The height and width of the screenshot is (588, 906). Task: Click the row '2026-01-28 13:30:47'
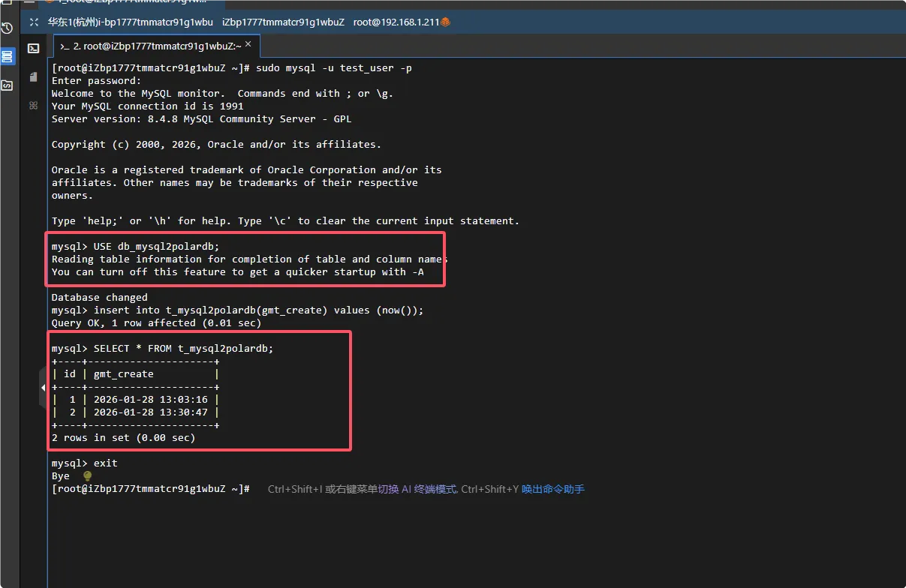click(136, 412)
